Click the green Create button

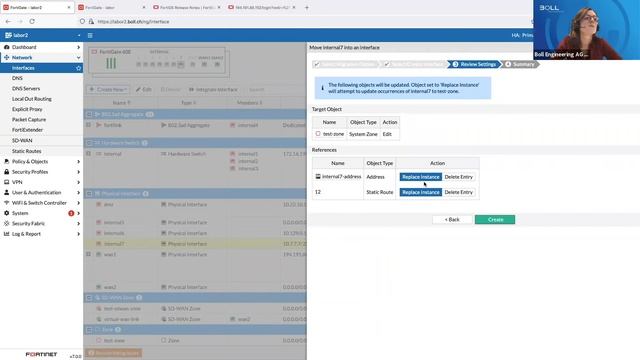click(495, 220)
